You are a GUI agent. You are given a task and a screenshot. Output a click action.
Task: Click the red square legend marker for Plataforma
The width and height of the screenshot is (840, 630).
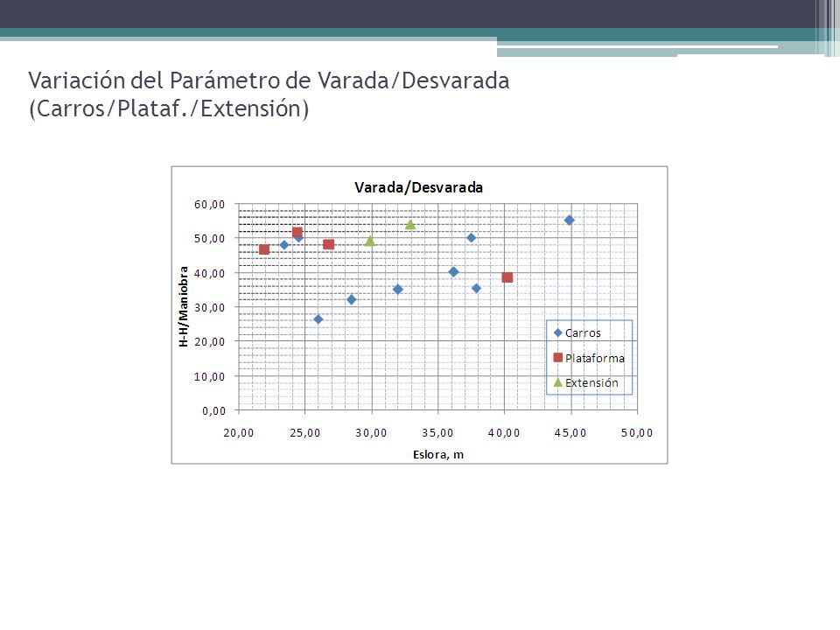pyautogui.click(x=557, y=357)
